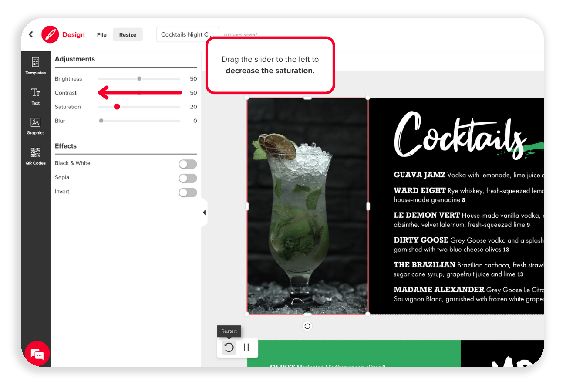
Task: Open the File menu
Action: [x=102, y=35]
